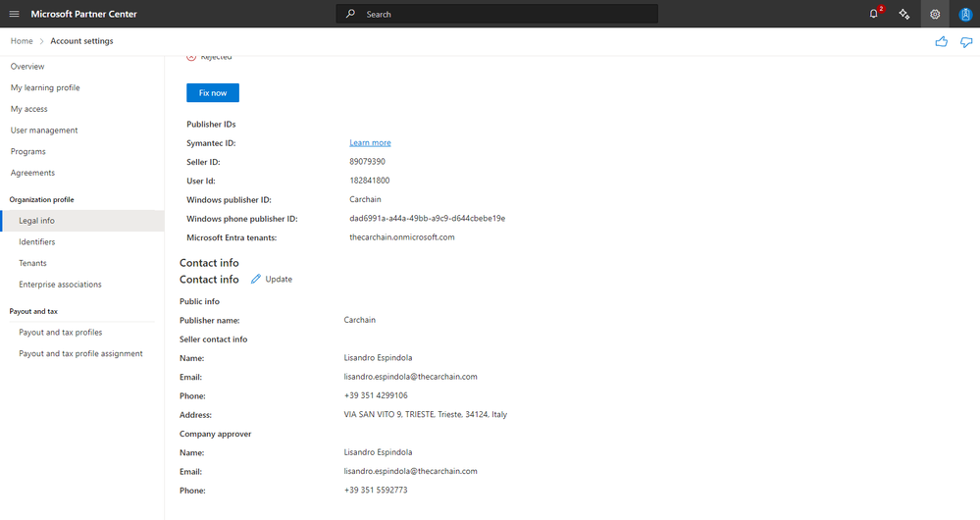Click the Seller contact info heading
This screenshot has height=520, width=980.
point(213,338)
